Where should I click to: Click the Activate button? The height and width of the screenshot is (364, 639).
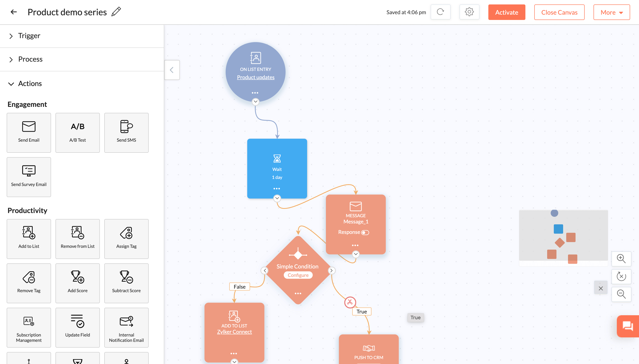pos(506,12)
